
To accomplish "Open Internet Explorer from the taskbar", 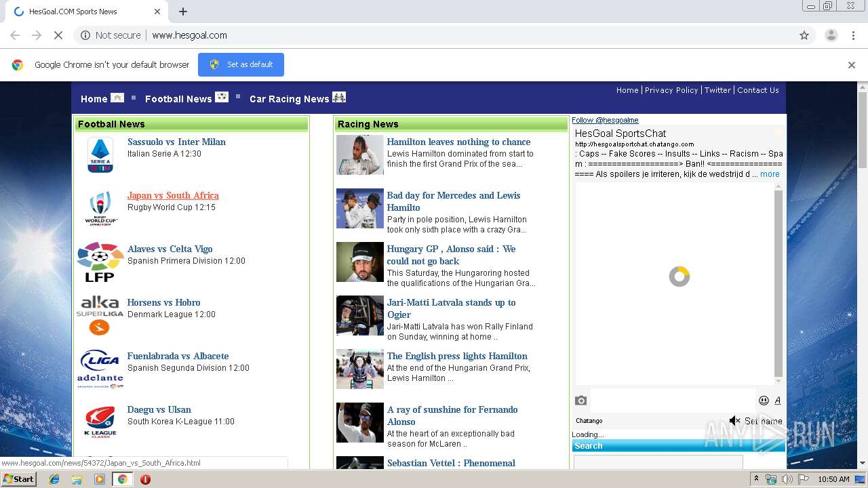I will (54, 479).
